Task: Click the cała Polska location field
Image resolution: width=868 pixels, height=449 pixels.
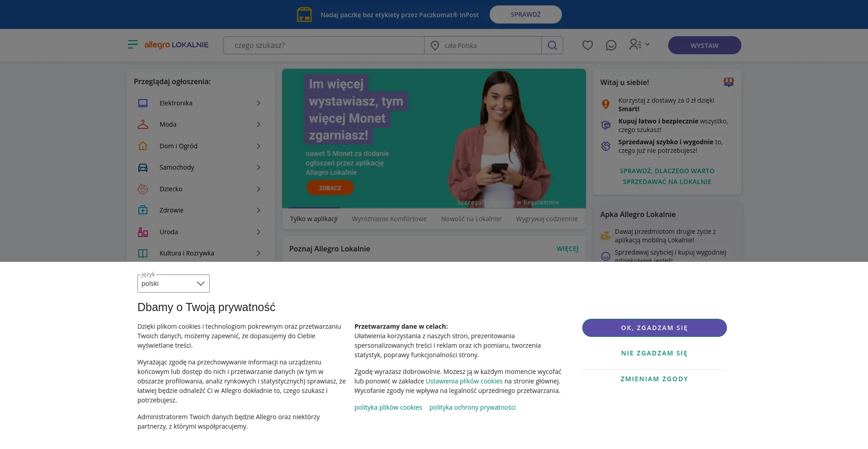Action: (x=483, y=45)
